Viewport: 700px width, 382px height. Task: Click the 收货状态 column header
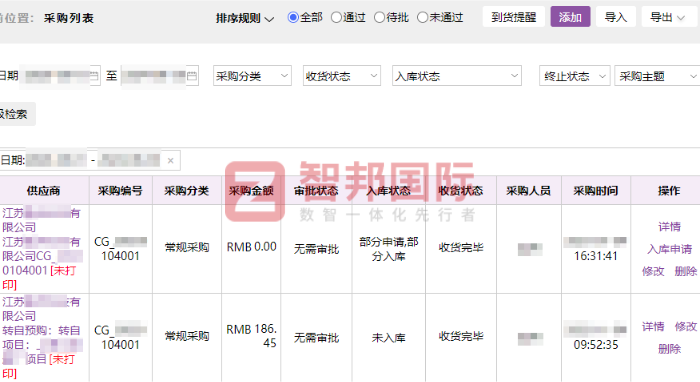click(461, 191)
